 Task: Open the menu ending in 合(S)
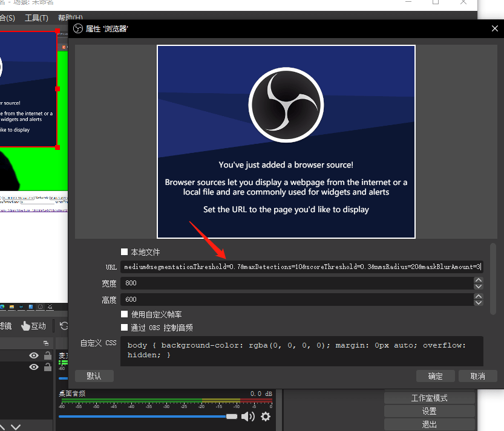[x=7, y=18]
